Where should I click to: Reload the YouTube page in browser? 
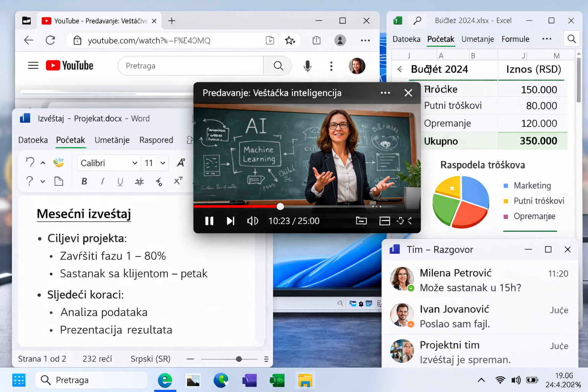tap(50, 40)
